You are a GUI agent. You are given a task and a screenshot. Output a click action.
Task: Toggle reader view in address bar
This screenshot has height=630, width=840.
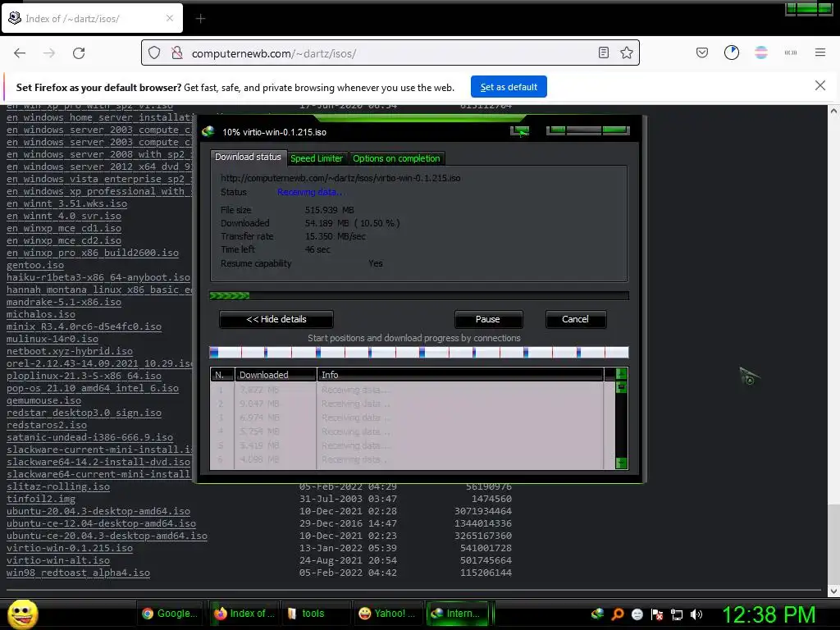coord(603,52)
